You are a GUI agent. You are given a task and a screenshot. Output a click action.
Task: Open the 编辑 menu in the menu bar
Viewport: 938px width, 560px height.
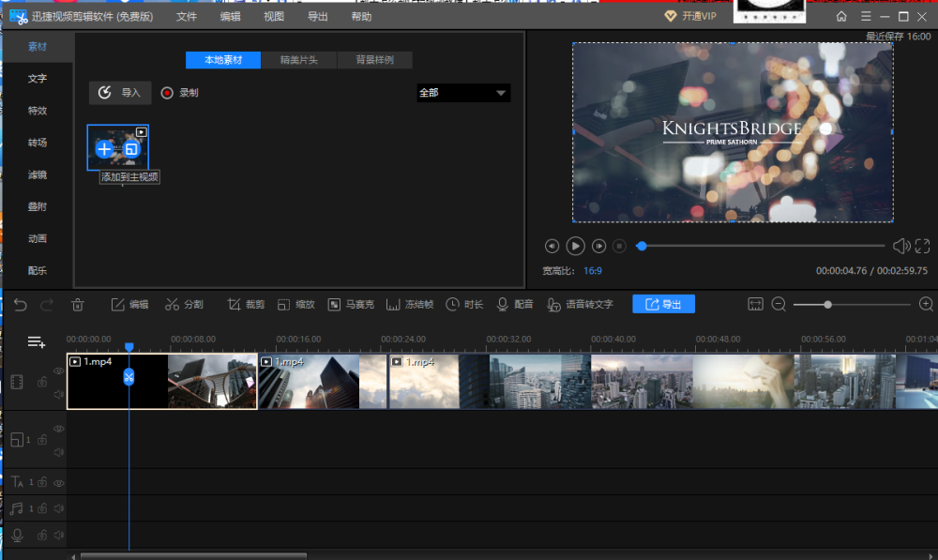click(x=231, y=17)
